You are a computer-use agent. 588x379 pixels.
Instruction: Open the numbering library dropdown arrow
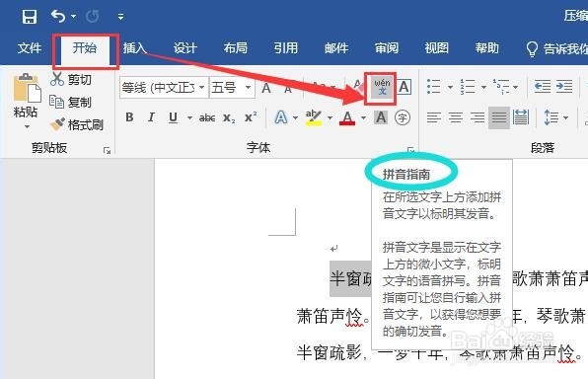click(483, 88)
